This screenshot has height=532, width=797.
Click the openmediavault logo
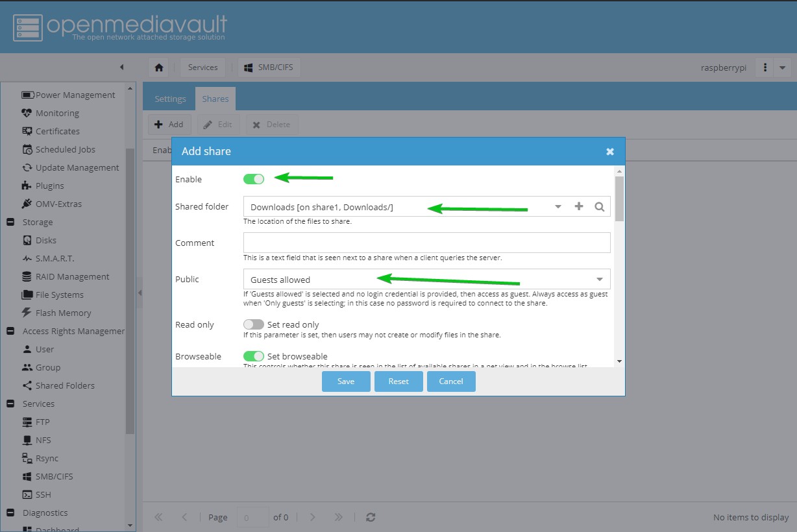120,27
